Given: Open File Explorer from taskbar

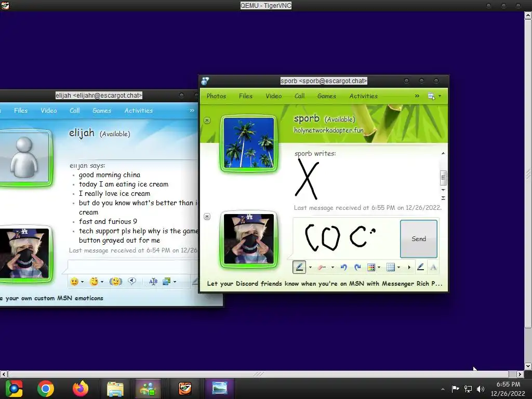Looking at the screenshot, I should 115,389.
